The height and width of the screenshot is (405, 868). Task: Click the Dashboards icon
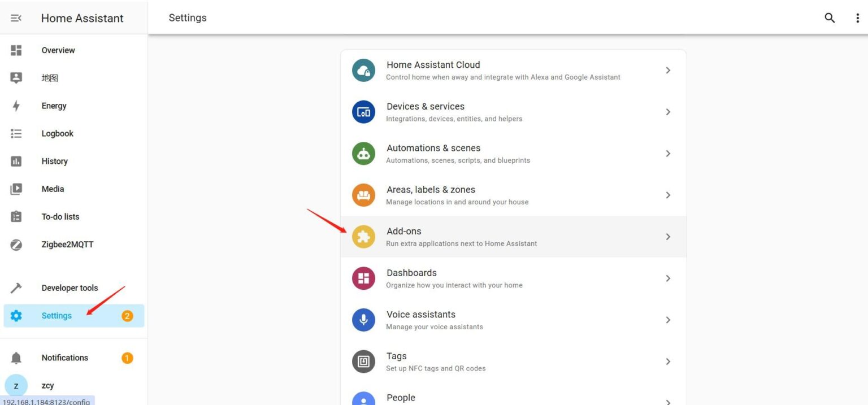(x=363, y=278)
